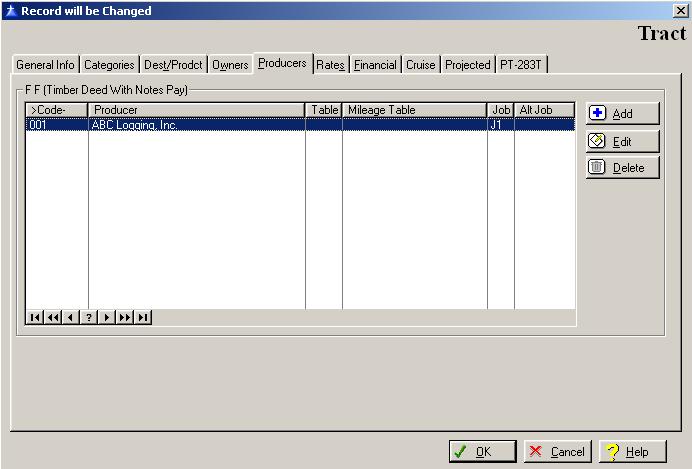Switch to the Projected tab
Screen dimensions: 692x469
click(467, 65)
